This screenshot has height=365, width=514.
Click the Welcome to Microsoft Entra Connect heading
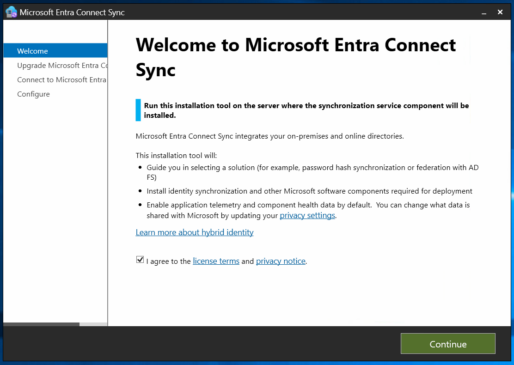tap(296, 57)
